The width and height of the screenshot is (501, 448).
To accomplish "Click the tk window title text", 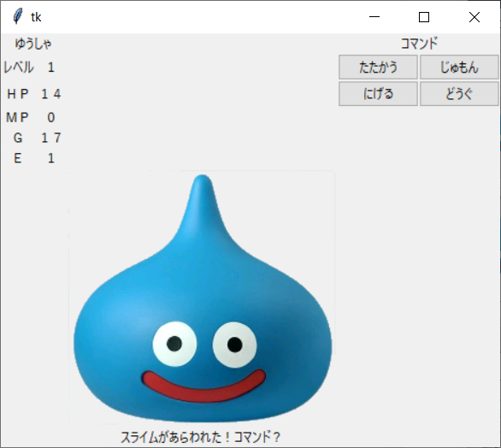I will tap(36, 17).
